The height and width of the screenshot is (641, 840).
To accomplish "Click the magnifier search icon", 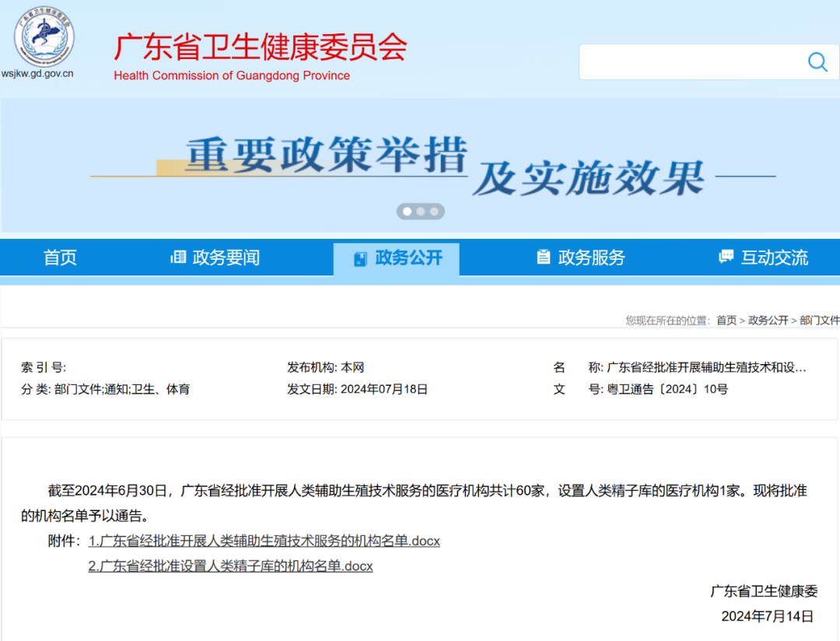I will point(817,62).
